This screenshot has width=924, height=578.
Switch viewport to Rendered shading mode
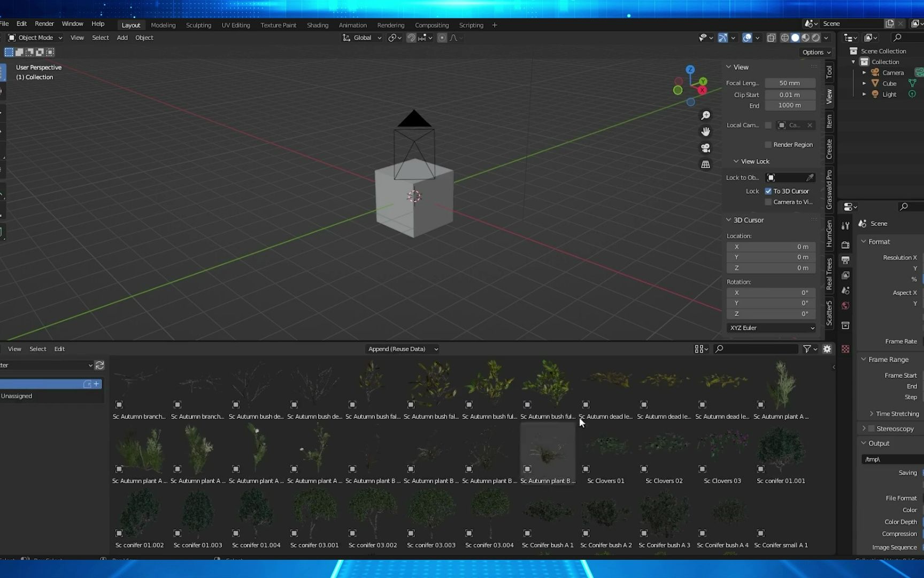pos(815,37)
